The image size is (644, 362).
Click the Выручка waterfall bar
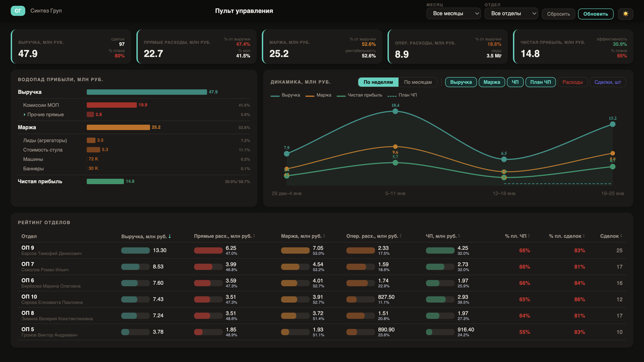coord(147,92)
